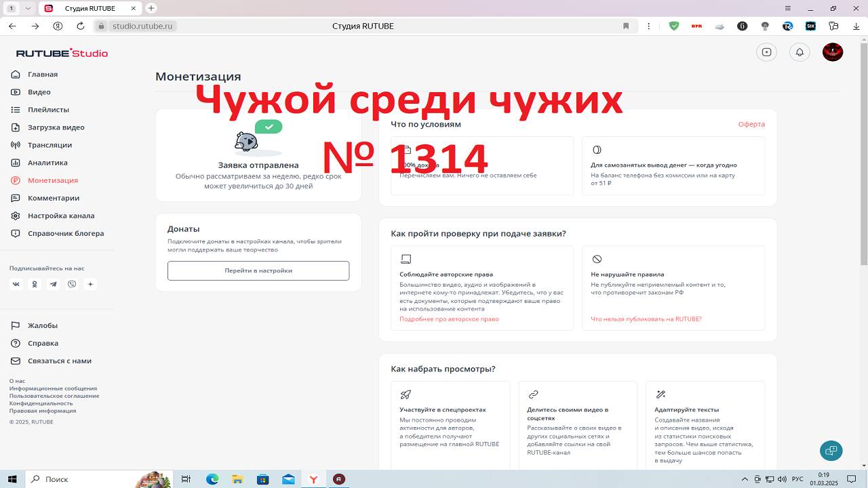
Task: Open the Odnoklassniki social link icon
Action: point(35,284)
